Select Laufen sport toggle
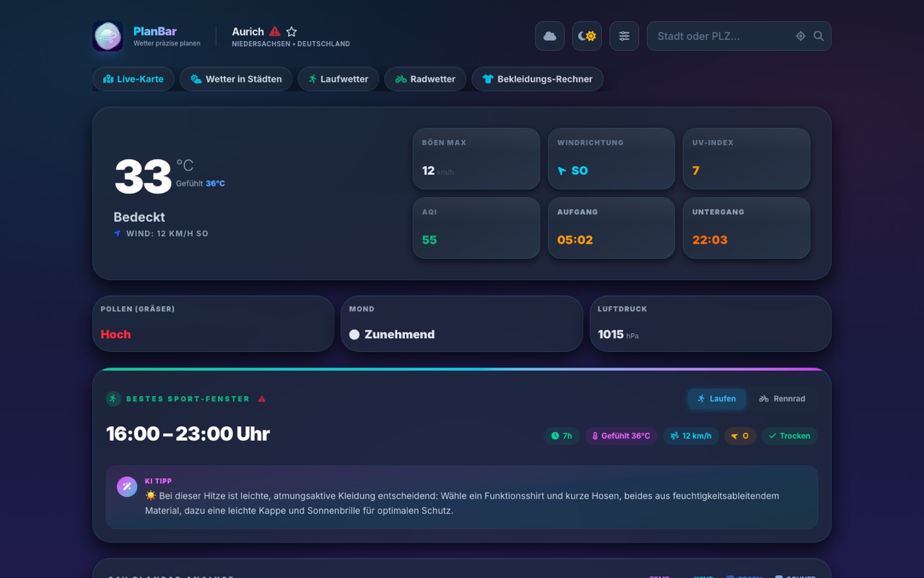Screen dimensions: 924x578 (717, 399)
